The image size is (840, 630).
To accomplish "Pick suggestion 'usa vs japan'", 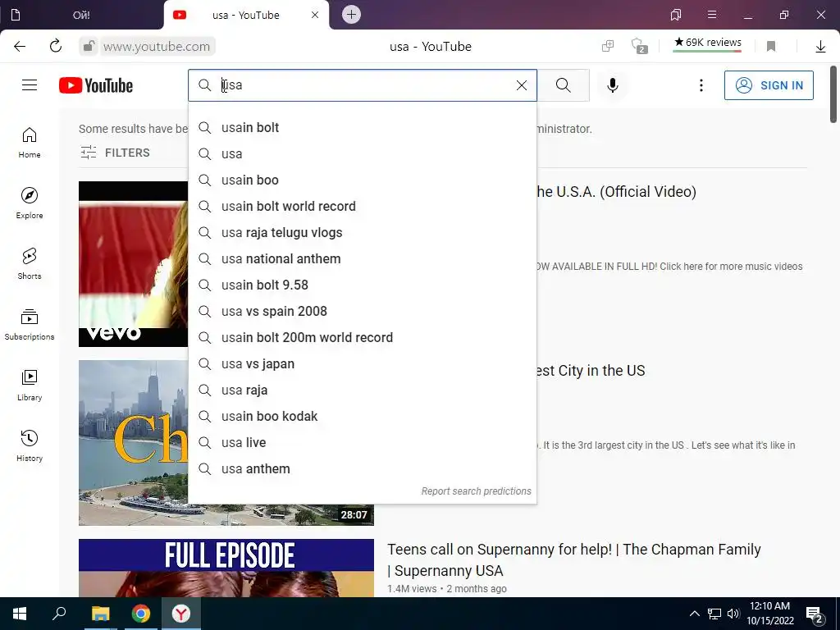I will 362,363.
